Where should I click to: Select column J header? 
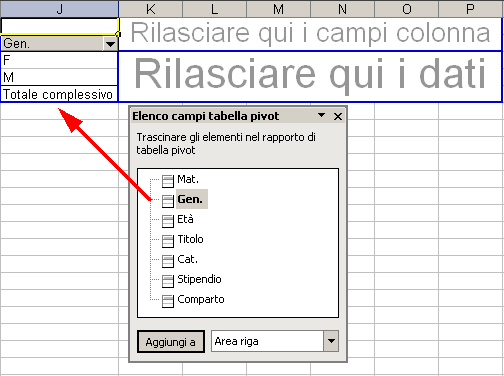coord(59,9)
